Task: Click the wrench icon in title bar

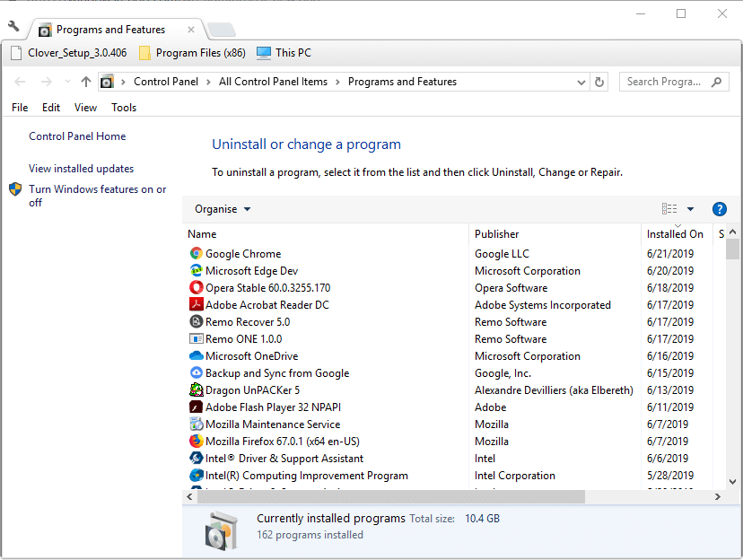Action: coord(13,28)
